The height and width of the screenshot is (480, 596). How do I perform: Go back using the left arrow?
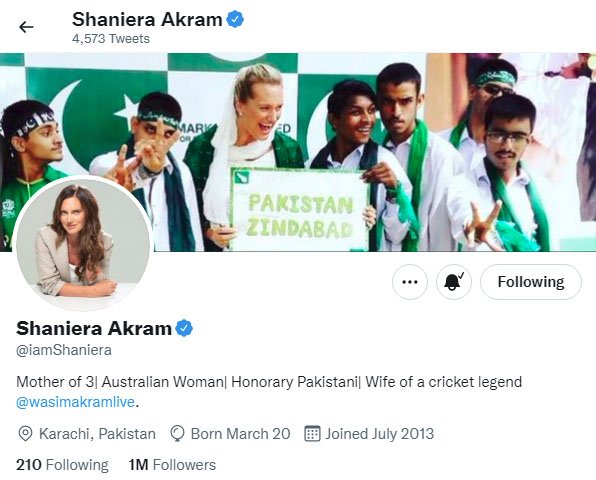[26, 27]
